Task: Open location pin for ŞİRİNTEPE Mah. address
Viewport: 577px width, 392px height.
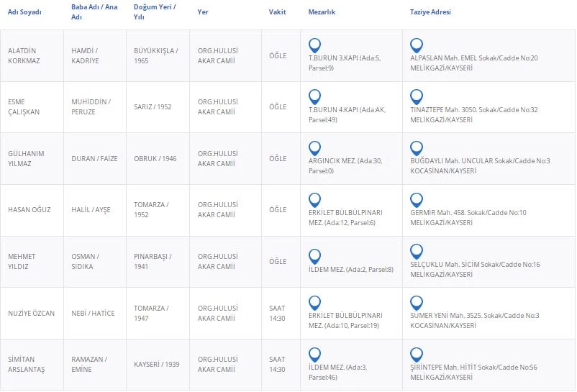Action: pyautogui.click(x=416, y=354)
